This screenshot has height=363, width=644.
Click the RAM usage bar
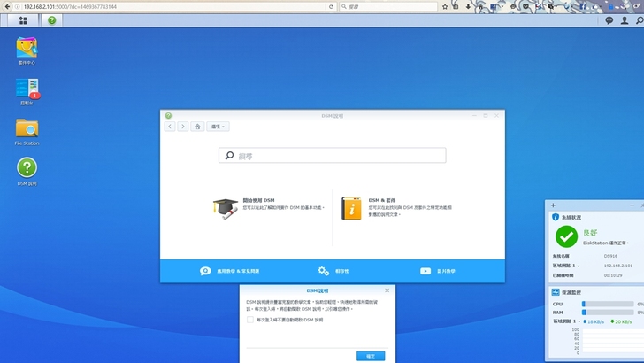click(608, 313)
